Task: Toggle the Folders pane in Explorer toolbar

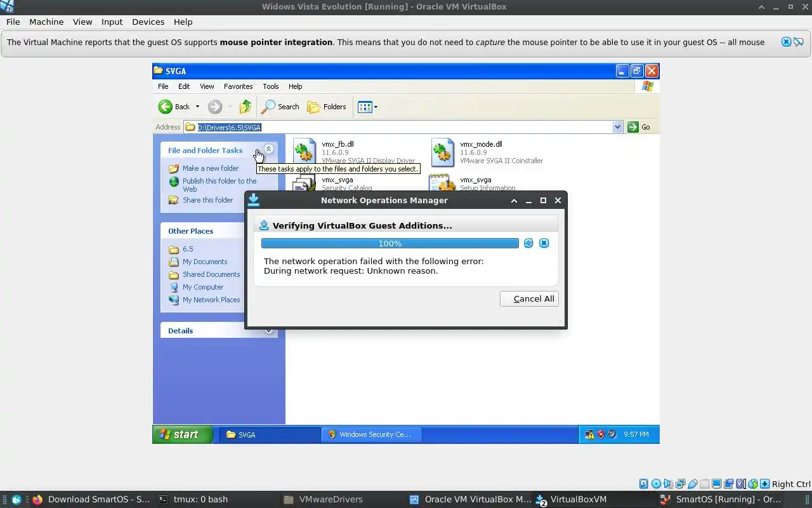Action: [327, 107]
